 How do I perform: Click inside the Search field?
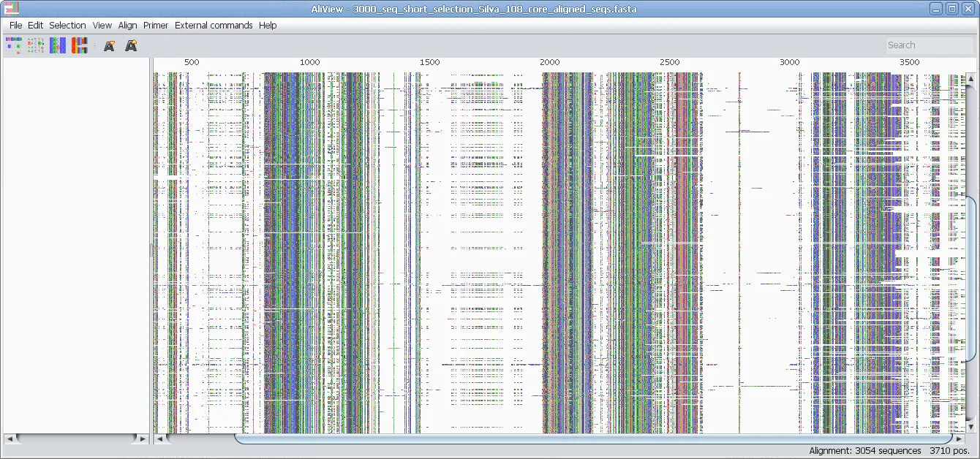[x=929, y=45]
